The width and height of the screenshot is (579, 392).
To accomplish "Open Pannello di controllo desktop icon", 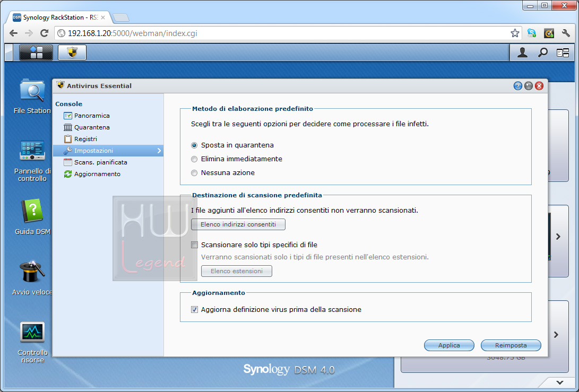I will point(32,161).
